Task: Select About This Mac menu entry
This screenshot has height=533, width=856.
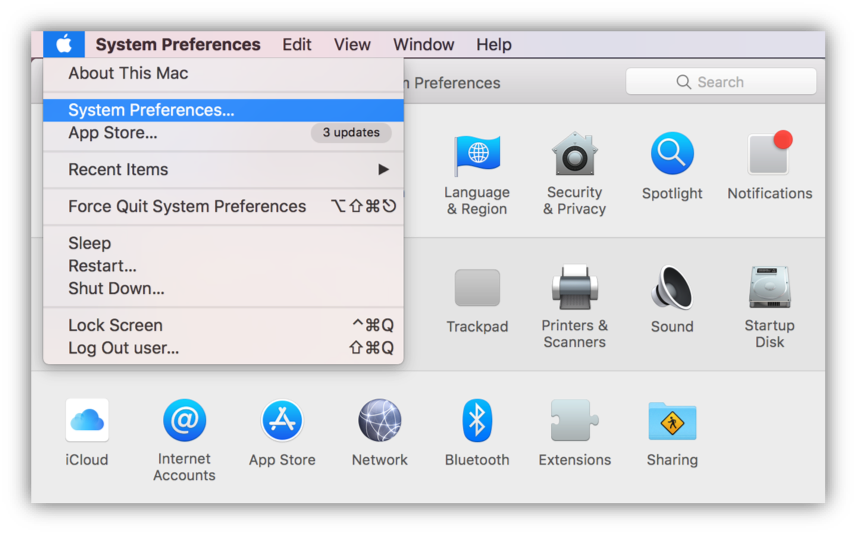Action: pyautogui.click(x=223, y=73)
